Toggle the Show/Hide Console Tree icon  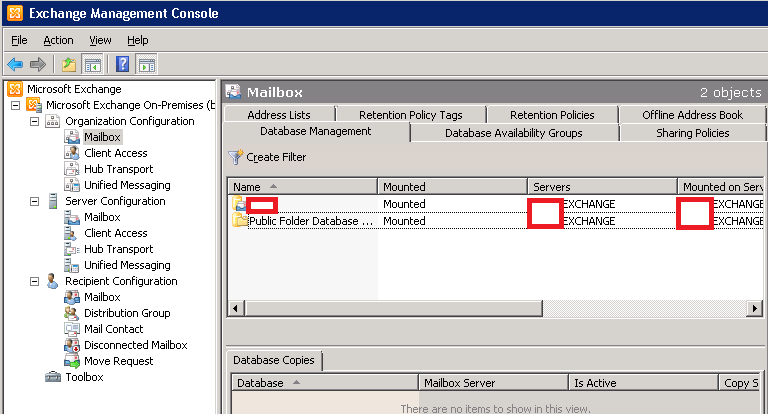click(x=92, y=65)
